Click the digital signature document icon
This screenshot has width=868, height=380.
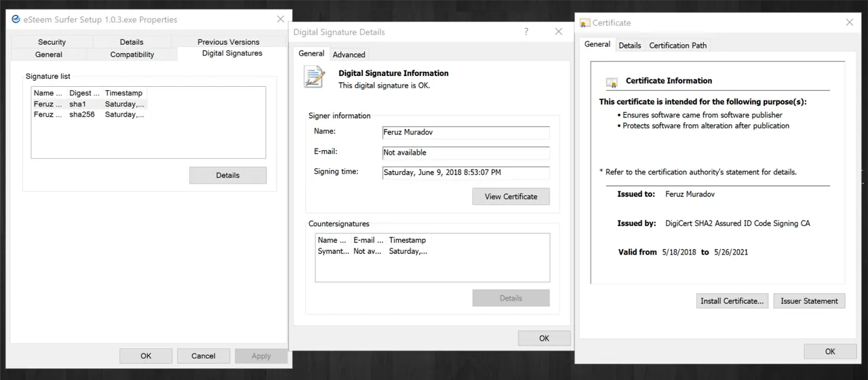[x=314, y=77]
